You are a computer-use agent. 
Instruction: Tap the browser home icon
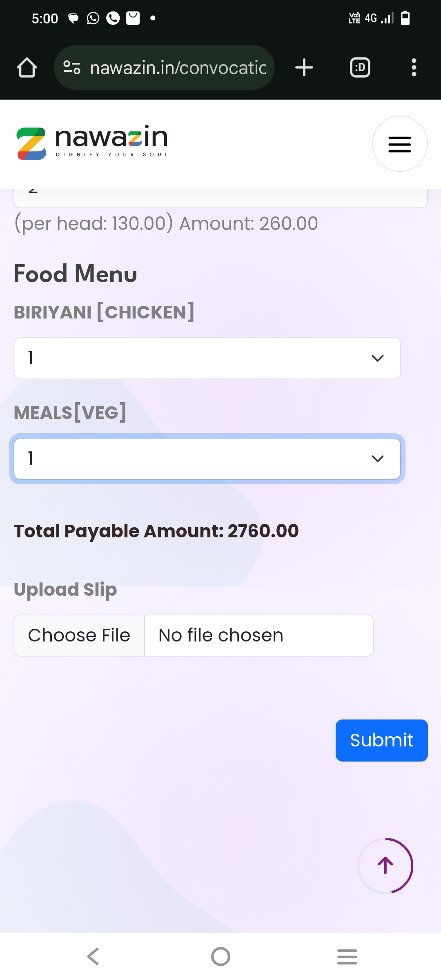coord(27,68)
